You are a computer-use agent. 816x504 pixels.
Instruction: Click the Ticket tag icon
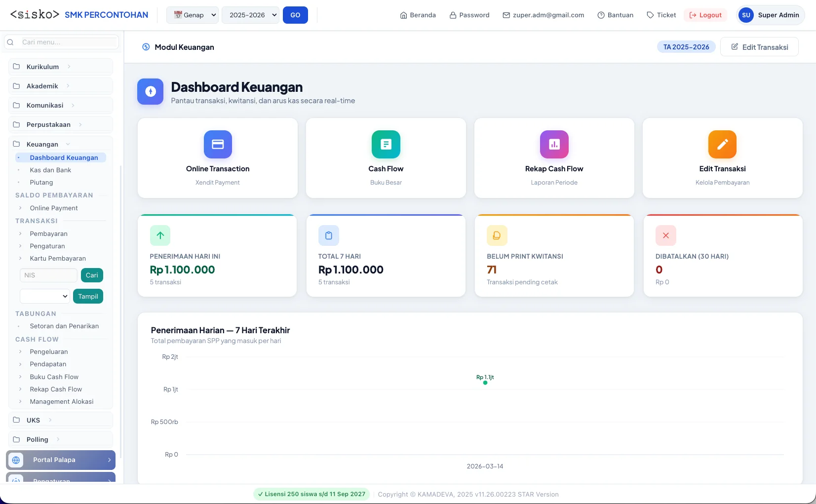pos(650,15)
